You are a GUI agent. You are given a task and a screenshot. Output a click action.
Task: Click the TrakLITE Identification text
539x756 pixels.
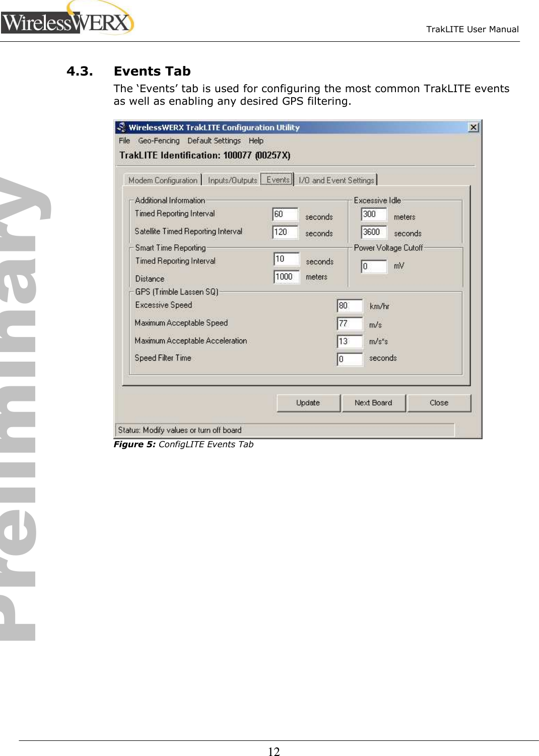205,156
